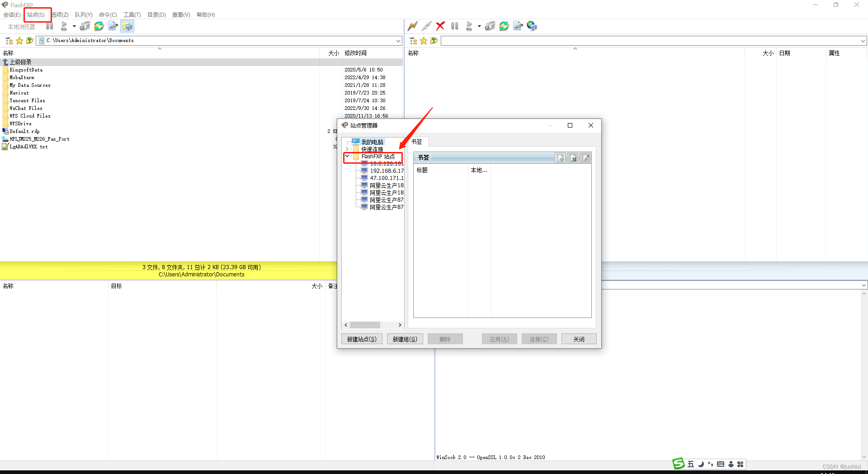This screenshot has height=474, width=868.
Task: Open the 站点(S) menu
Action: tap(37, 14)
